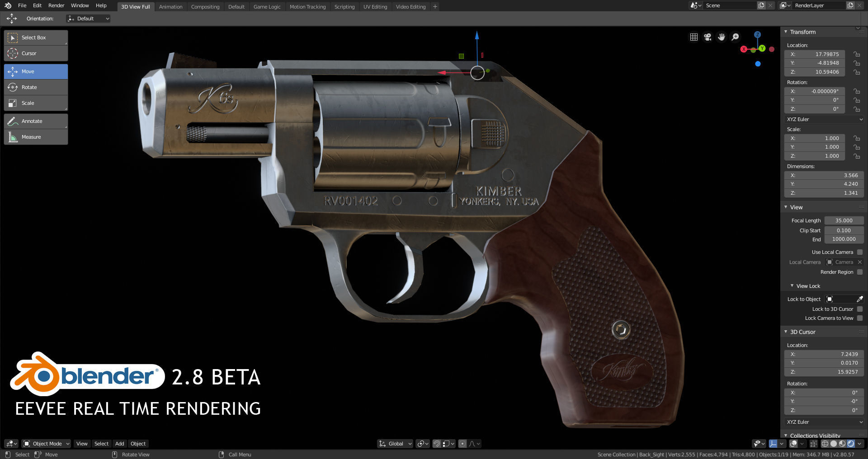Switch to solid shading mode
This screenshot has width=868, height=459.
[x=834, y=444]
